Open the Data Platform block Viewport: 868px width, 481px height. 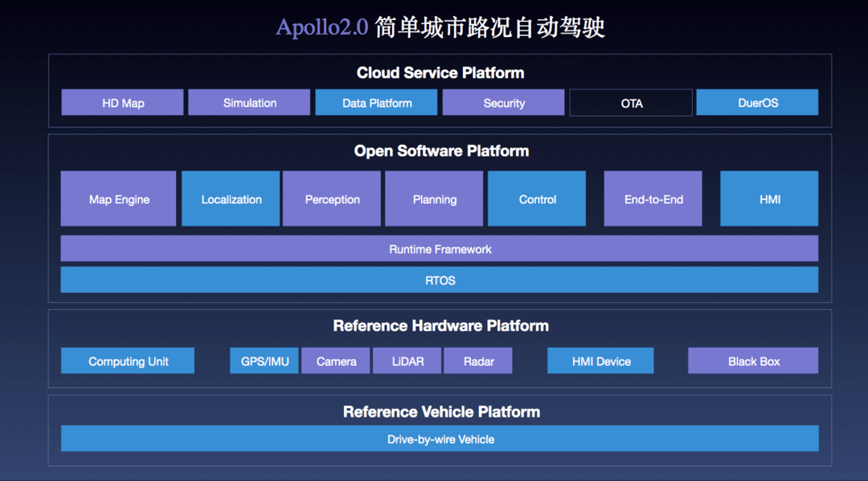point(376,102)
